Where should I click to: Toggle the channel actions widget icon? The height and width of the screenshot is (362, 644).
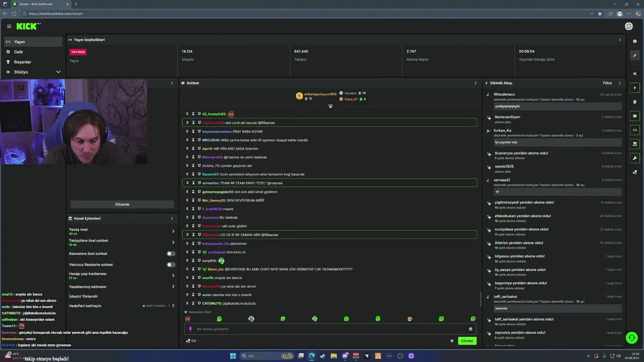(634, 144)
